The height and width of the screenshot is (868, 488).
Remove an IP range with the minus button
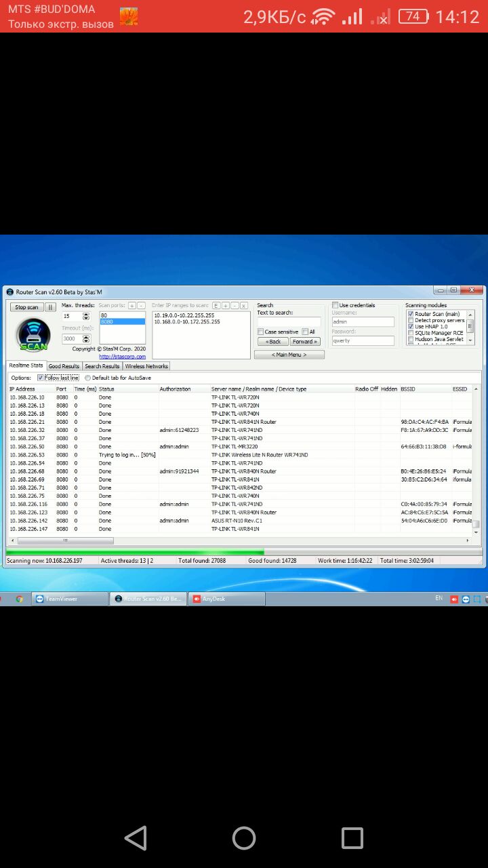click(x=235, y=306)
